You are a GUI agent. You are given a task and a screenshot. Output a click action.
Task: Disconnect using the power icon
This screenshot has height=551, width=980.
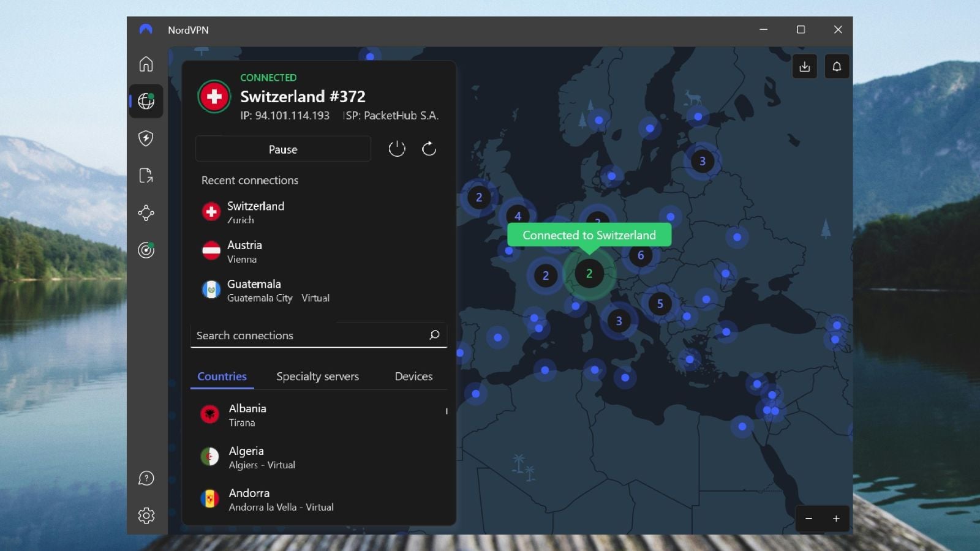coord(396,149)
